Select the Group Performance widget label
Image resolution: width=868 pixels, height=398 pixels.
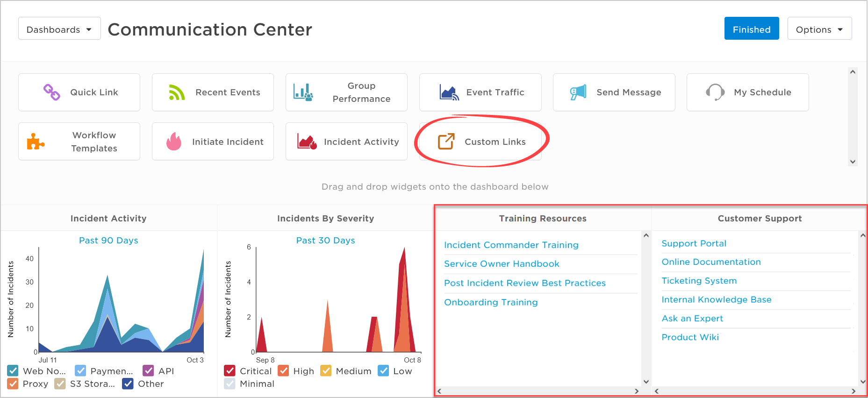[x=361, y=92]
